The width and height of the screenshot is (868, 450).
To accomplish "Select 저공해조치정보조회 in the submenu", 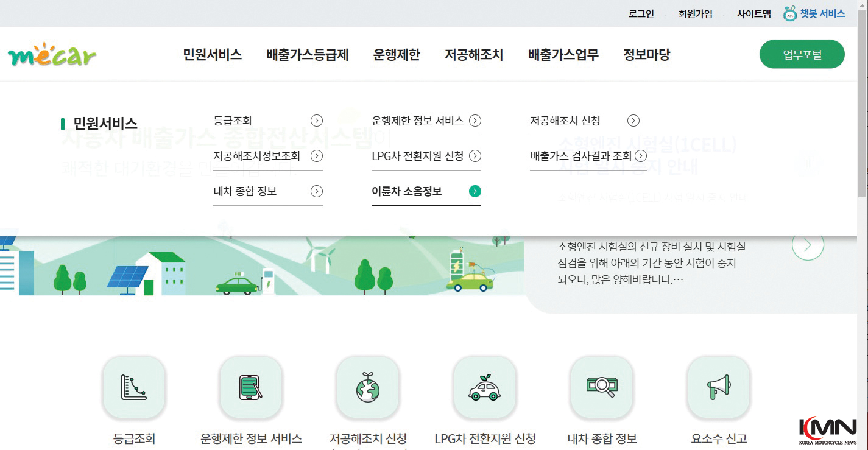I will point(257,156).
